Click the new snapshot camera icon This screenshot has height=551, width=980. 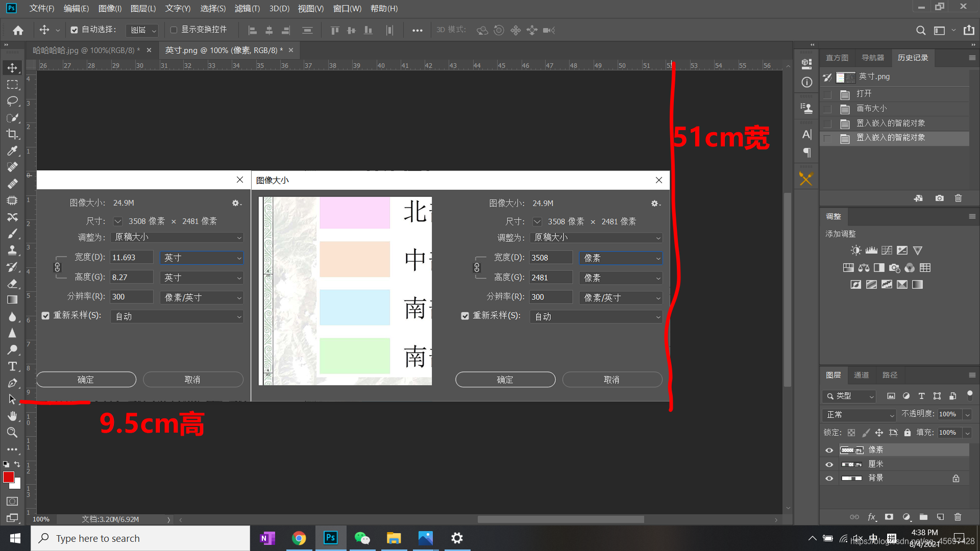[939, 198]
